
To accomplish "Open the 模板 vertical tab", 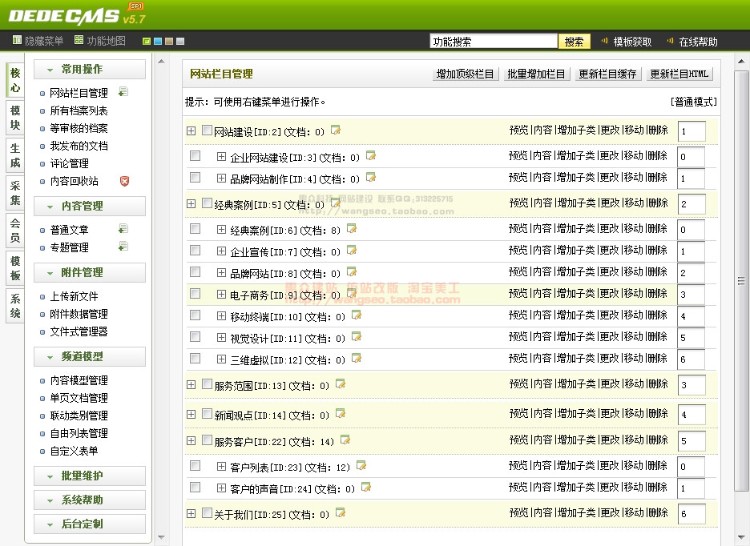I will point(15,268).
